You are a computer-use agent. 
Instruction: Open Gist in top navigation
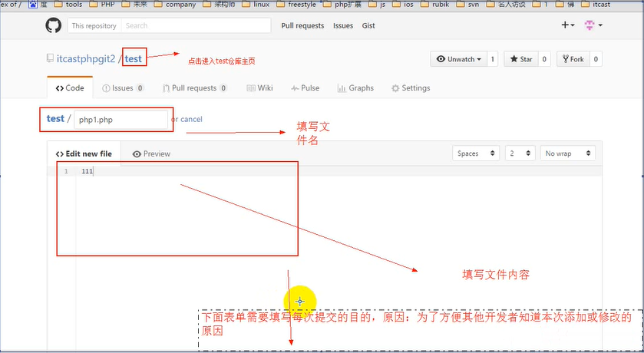coord(368,25)
